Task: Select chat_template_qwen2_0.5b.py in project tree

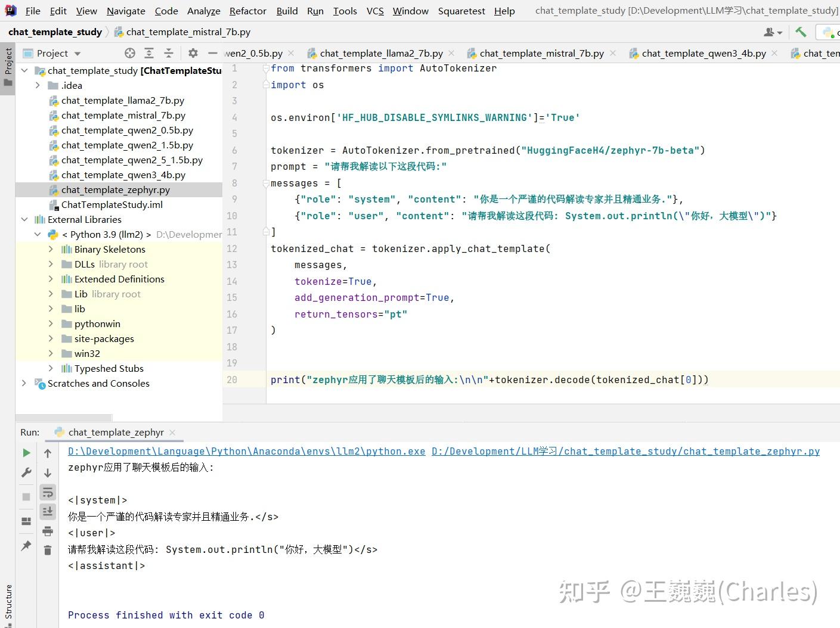Action: pos(127,130)
